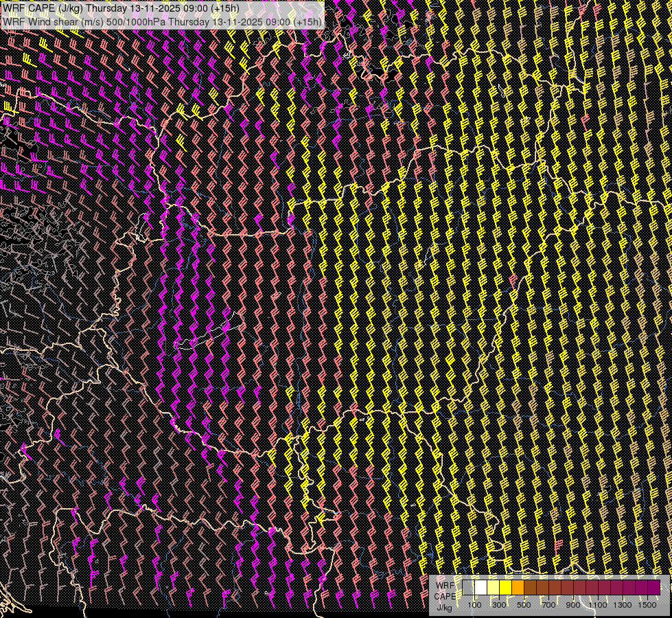Select the orange CAPE legend swatch
The image size is (672, 618).
click(518, 588)
